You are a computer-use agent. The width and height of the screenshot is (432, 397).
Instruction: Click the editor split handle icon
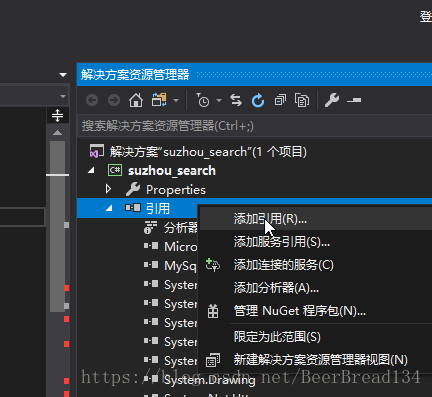point(57,115)
